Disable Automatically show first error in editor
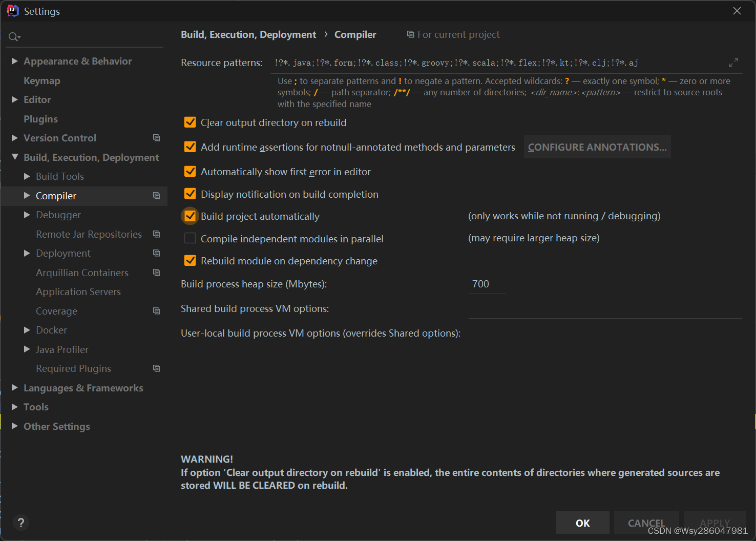 pyautogui.click(x=190, y=172)
